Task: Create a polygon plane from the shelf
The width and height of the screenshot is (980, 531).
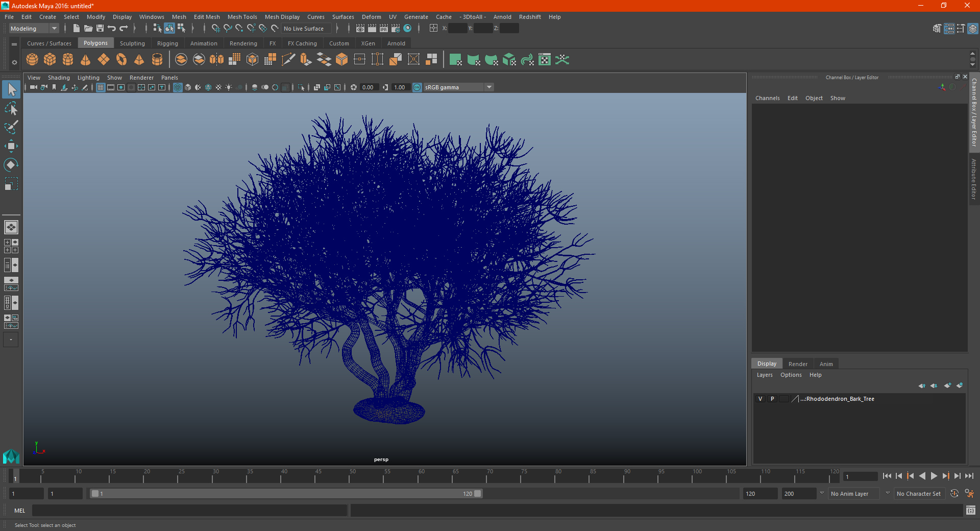Action: tap(104, 60)
